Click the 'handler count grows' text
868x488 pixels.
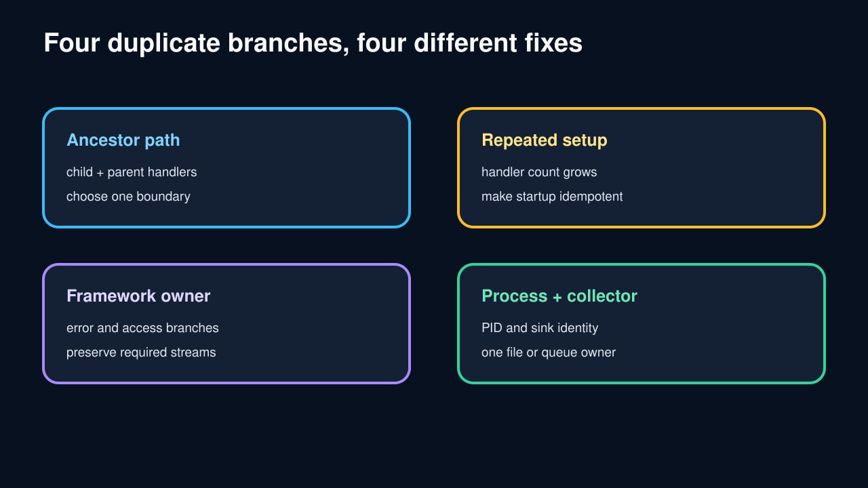(x=539, y=172)
